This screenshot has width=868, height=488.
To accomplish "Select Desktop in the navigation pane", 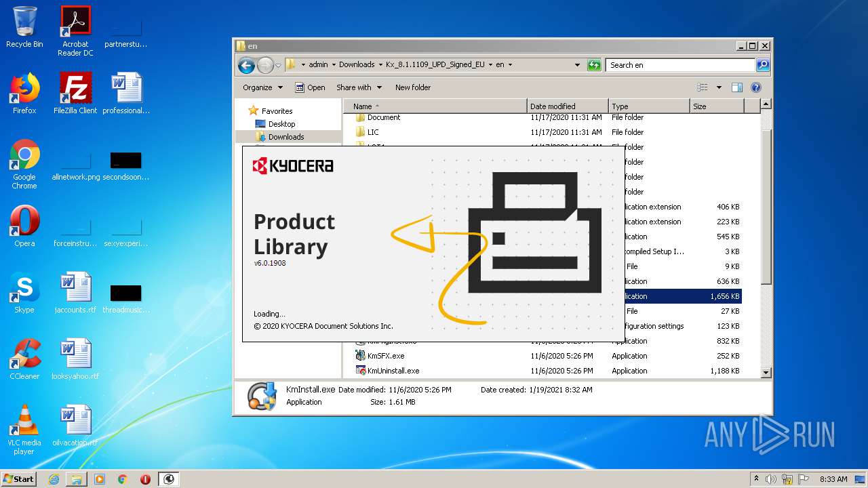I will tap(281, 124).
